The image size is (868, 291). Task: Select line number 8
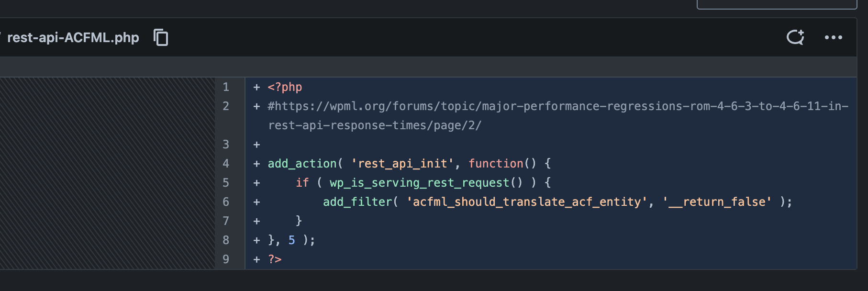226,240
